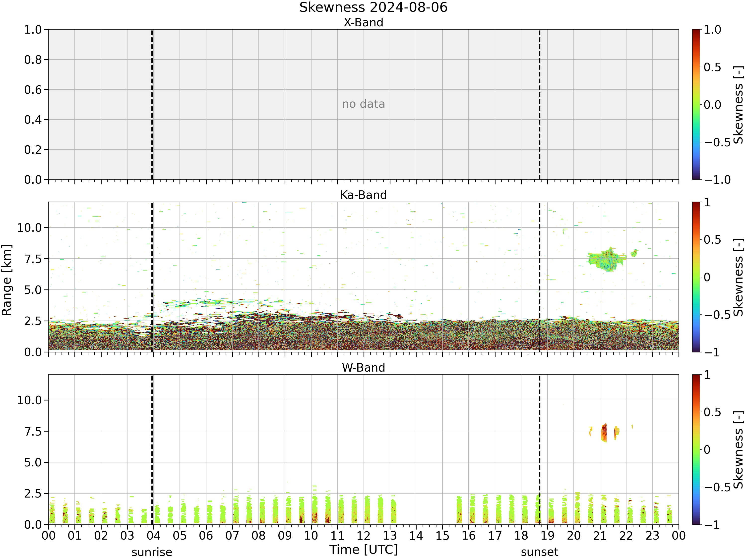The height and width of the screenshot is (560, 747).
Task: Click the X-Band panel title
Action: click(x=363, y=22)
